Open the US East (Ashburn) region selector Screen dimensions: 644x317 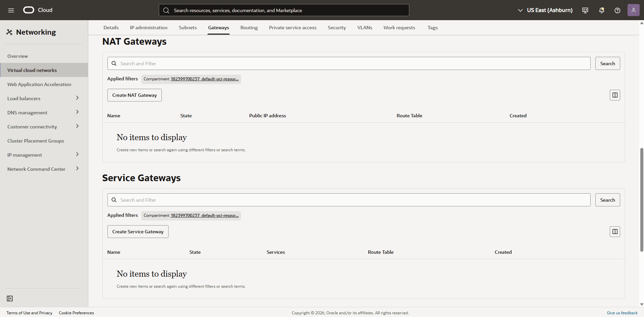[x=545, y=10]
